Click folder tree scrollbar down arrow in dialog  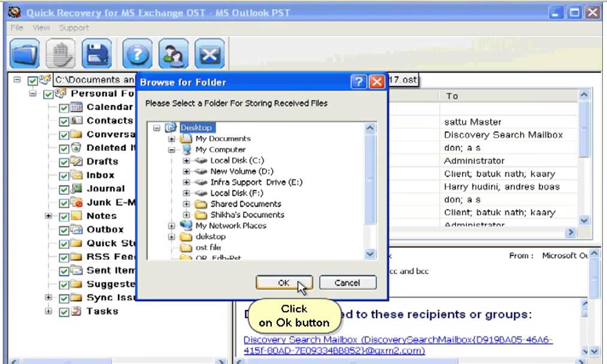click(x=370, y=254)
